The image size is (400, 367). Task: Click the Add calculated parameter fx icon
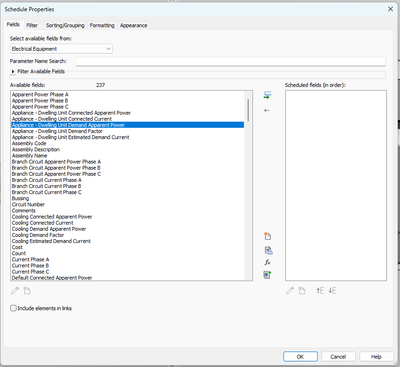[x=267, y=262]
